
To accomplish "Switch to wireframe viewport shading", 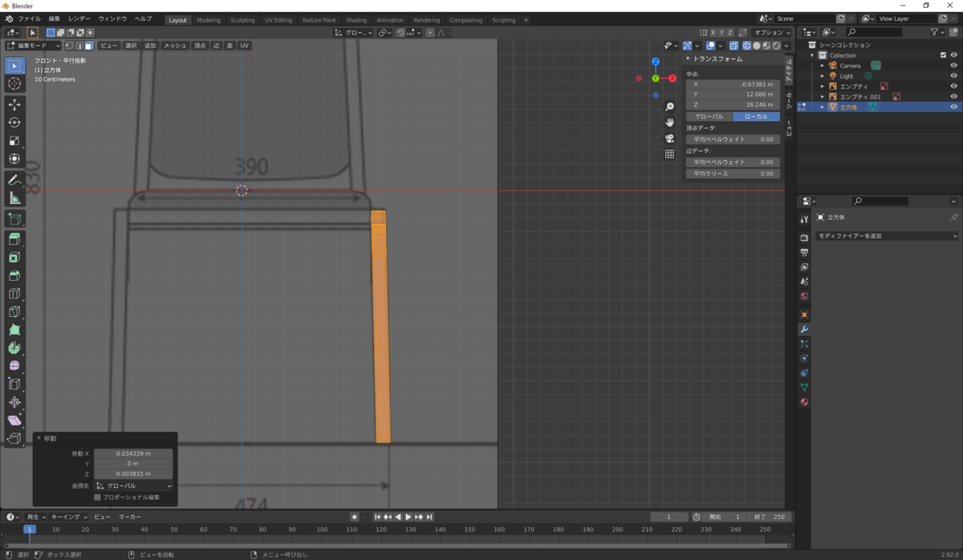I will [x=746, y=46].
